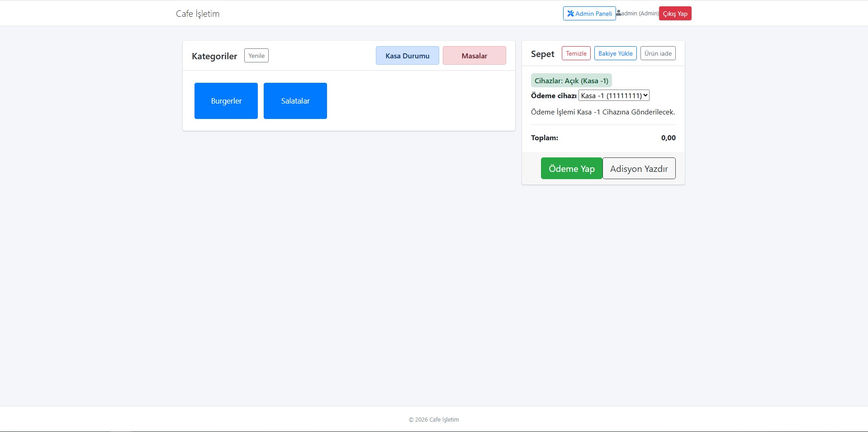Click Bakiye Yükle button
Screen dimensions: 868x432
(616, 53)
